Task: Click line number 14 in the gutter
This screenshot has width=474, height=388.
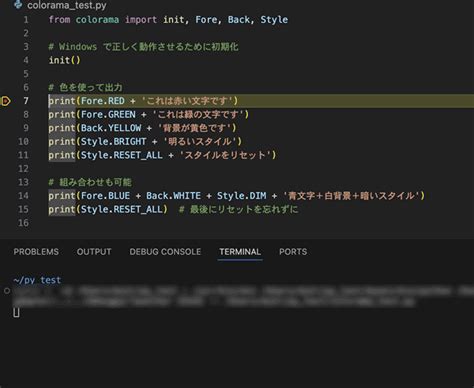Action: (23, 196)
